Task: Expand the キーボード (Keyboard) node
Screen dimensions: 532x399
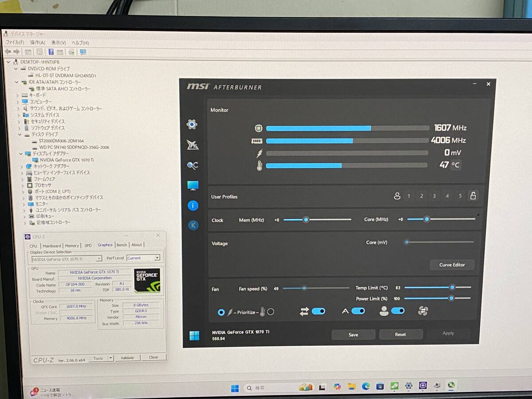Action: click(18, 95)
